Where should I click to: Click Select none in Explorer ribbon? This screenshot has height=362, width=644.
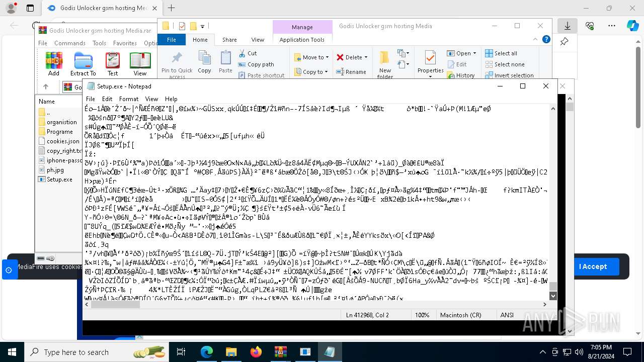point(505,64)
